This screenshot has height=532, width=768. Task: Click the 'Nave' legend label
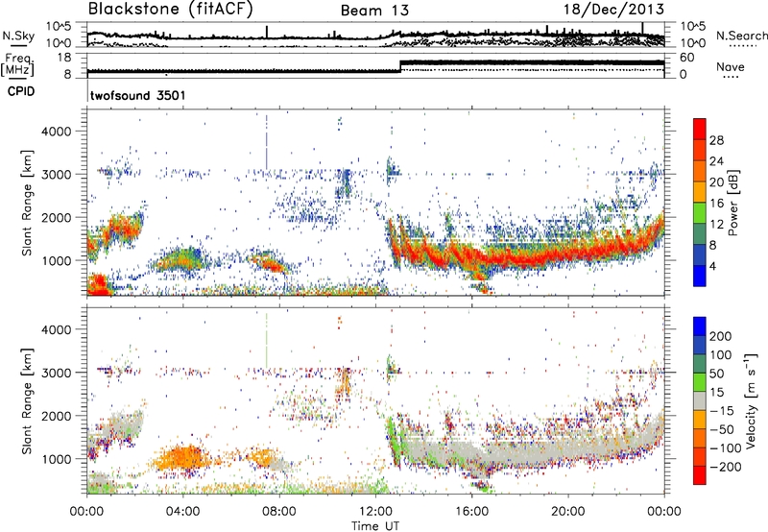click(x=731, y=66)
